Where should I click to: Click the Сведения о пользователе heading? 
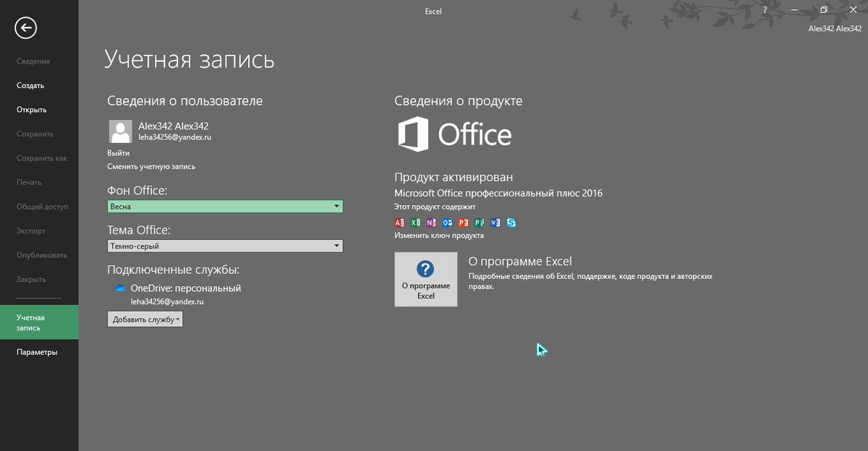point(185,101)
